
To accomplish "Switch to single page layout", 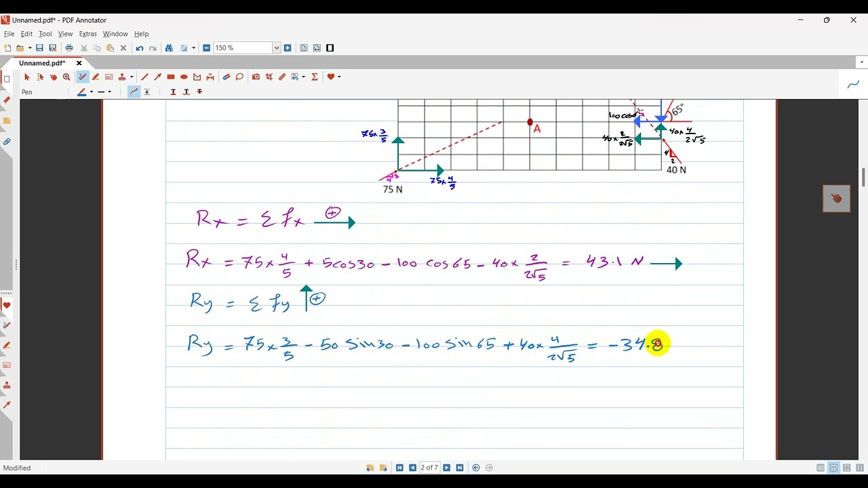I will coord(821,468).
